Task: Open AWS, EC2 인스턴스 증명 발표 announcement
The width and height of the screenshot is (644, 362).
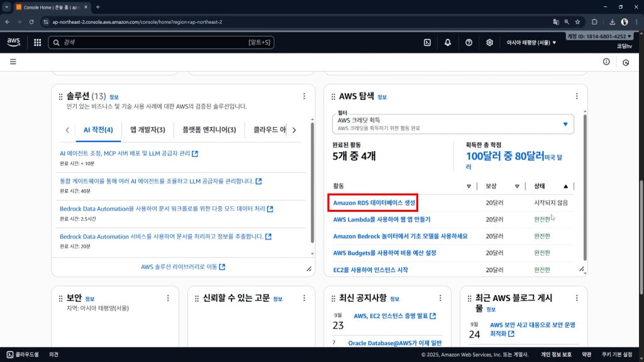Action: pyautogui.click(x=395, y=315)
